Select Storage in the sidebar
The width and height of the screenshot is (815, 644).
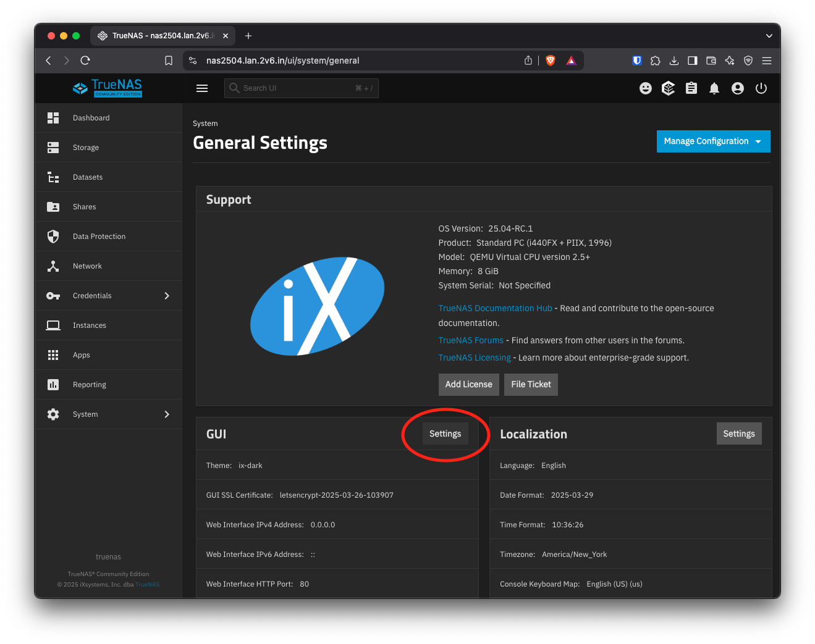(x=109, y=148)
